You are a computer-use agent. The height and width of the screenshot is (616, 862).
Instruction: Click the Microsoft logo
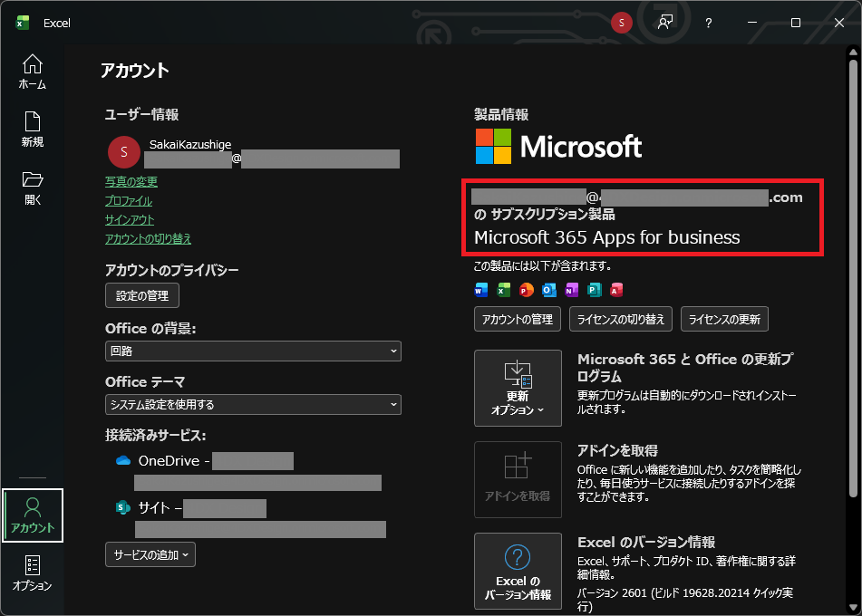click(558, 146)
